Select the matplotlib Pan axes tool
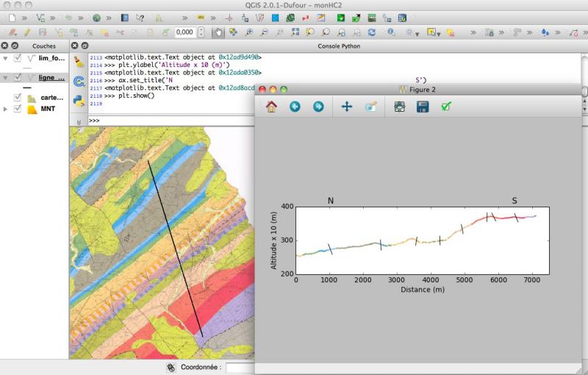 click(347, 107)
